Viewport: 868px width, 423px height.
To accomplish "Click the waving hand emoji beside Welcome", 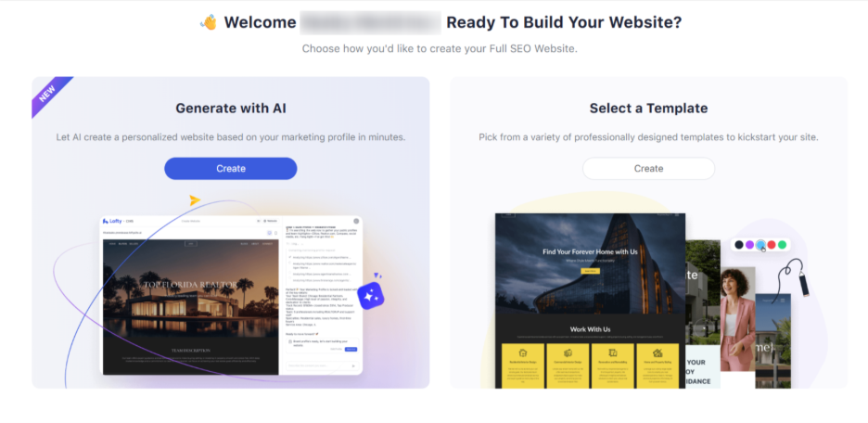I will 209,22.
